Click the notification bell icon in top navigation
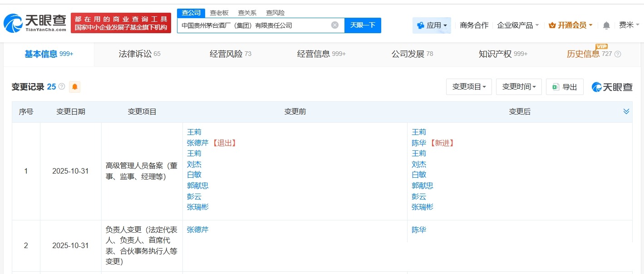The height and width of the screenshot is (274, 644). coord(605,25)
